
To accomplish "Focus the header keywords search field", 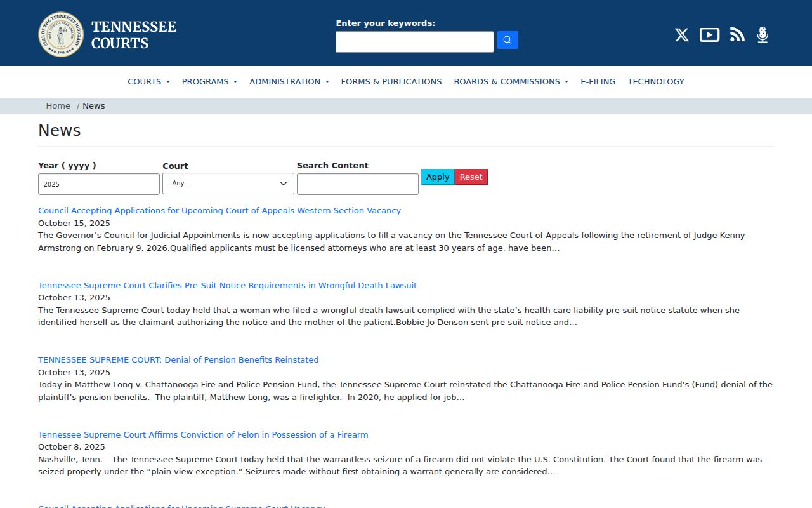I will click(415, 42).
